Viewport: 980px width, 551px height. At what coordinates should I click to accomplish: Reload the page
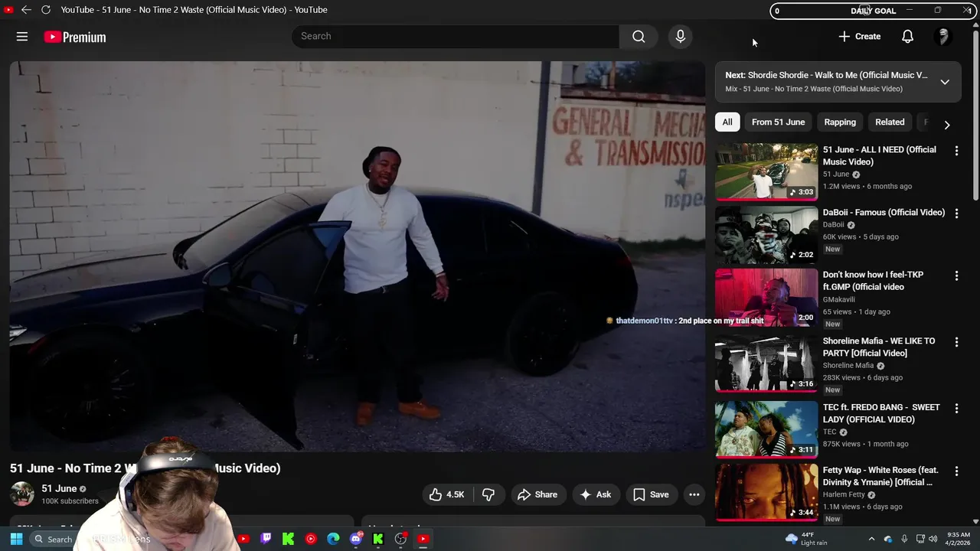(45, 10)
